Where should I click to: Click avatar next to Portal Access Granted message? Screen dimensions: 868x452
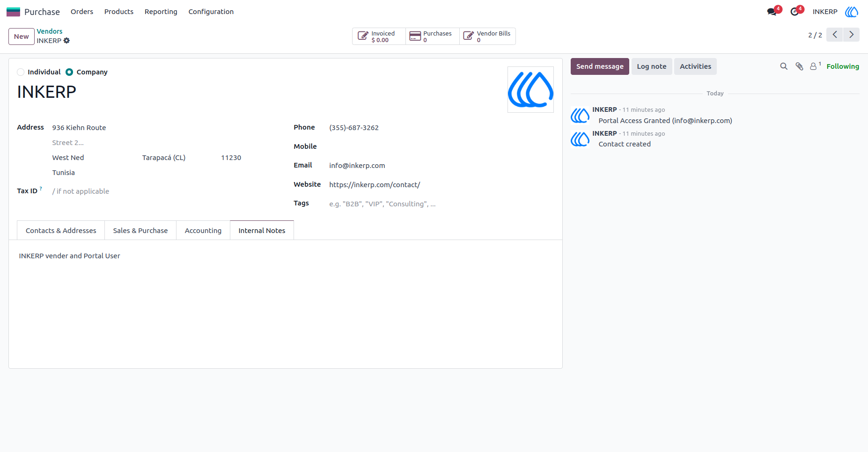pyautogui.click(x=580, y=115)
